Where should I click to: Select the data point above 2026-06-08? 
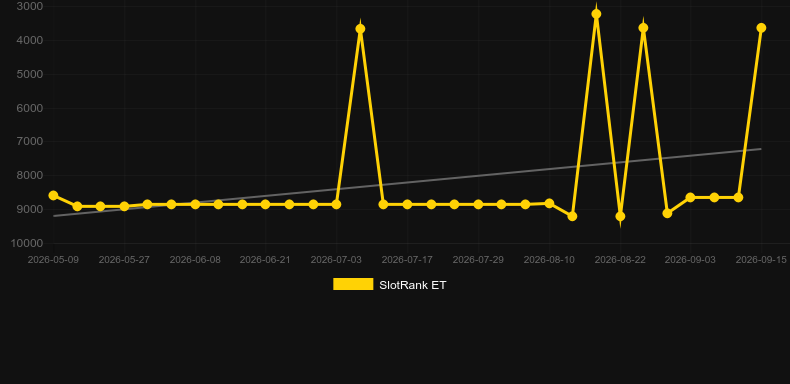[195, 205]
